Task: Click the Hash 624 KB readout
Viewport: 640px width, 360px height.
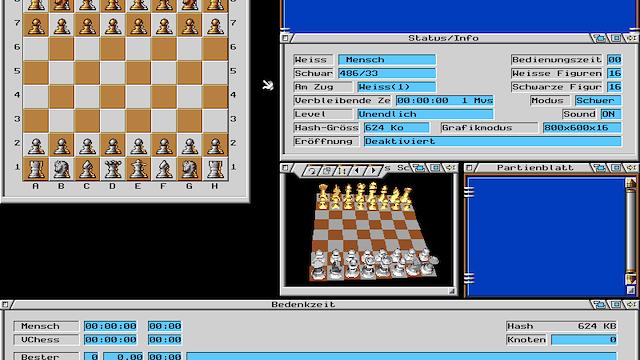Action: click(561, 326)
